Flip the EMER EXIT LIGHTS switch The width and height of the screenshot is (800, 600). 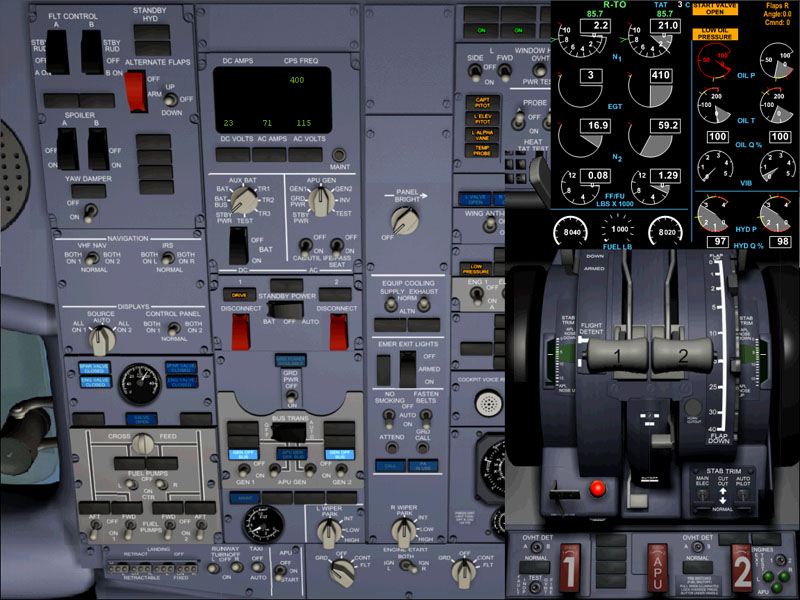(x=407, y=369)
